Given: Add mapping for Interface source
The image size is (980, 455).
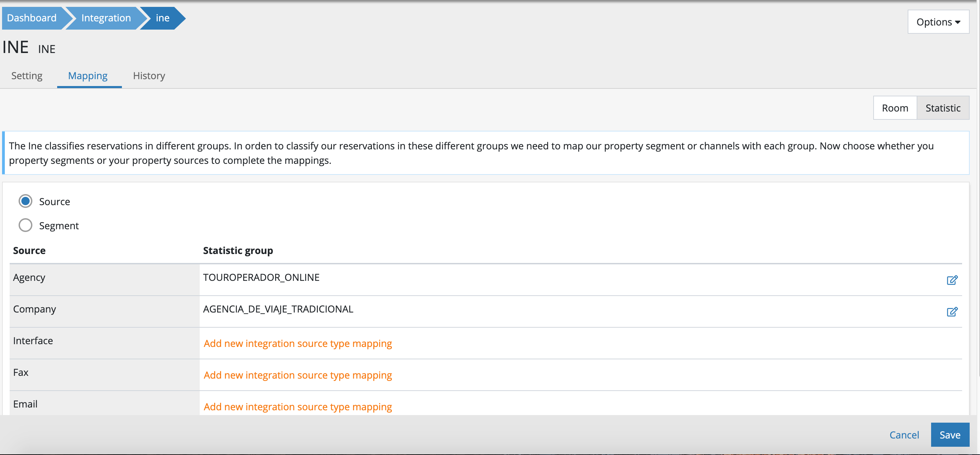Looking at the screenshot, I should pyautogui.click(x=298, y=343).
